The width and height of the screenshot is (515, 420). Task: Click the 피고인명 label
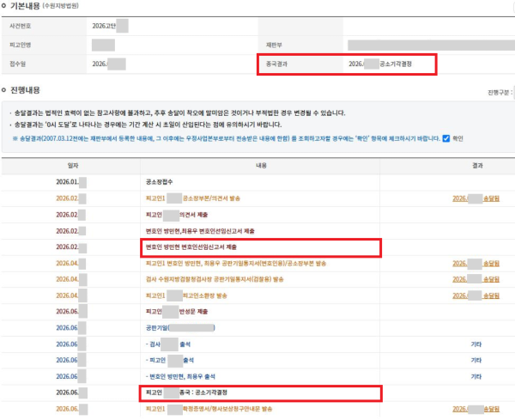(x=21, y=45)
